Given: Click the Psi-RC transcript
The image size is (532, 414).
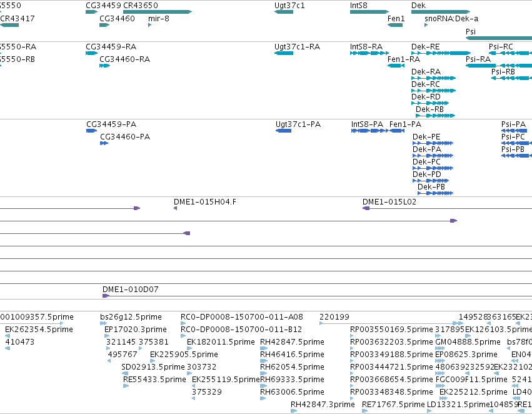Looking at the screenshot, I should click(510, 53).
